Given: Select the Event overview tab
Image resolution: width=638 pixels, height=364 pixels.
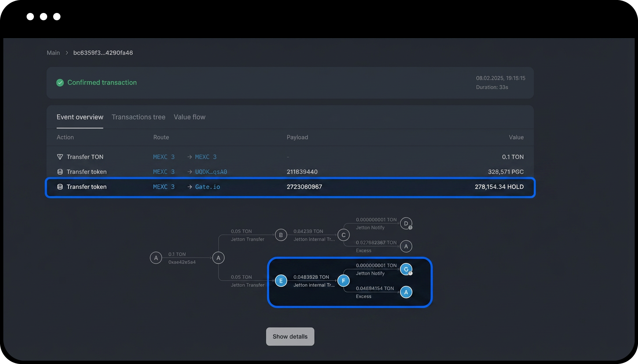Looking at the screenshot, I should click(x=80, y=117).
